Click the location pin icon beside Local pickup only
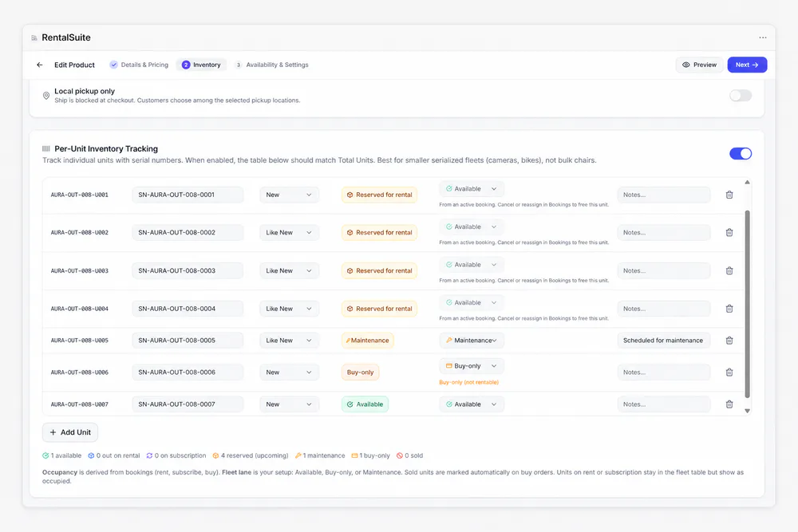Image resolution: width=798 pixels, height=532 pixels. 45,96
